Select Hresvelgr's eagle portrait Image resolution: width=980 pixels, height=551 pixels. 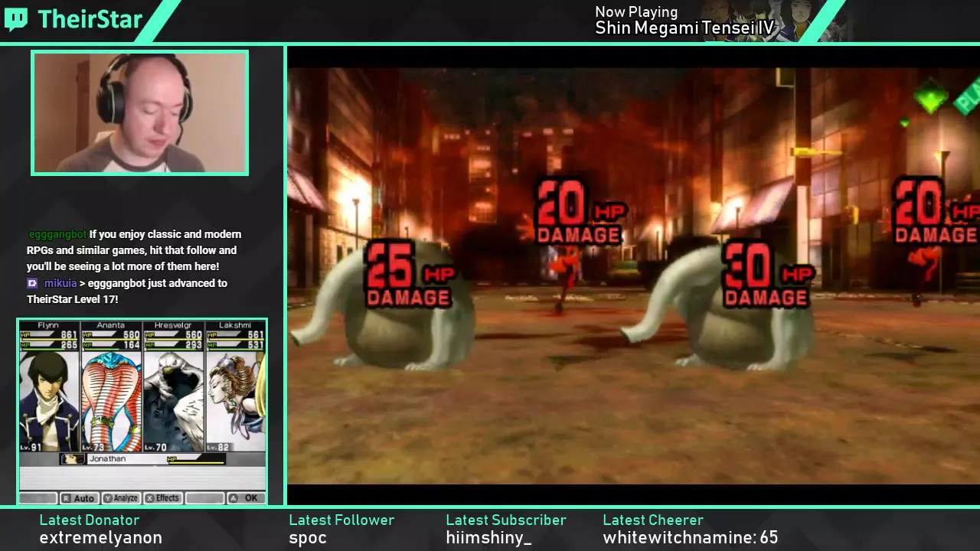[x=173, y=401]
